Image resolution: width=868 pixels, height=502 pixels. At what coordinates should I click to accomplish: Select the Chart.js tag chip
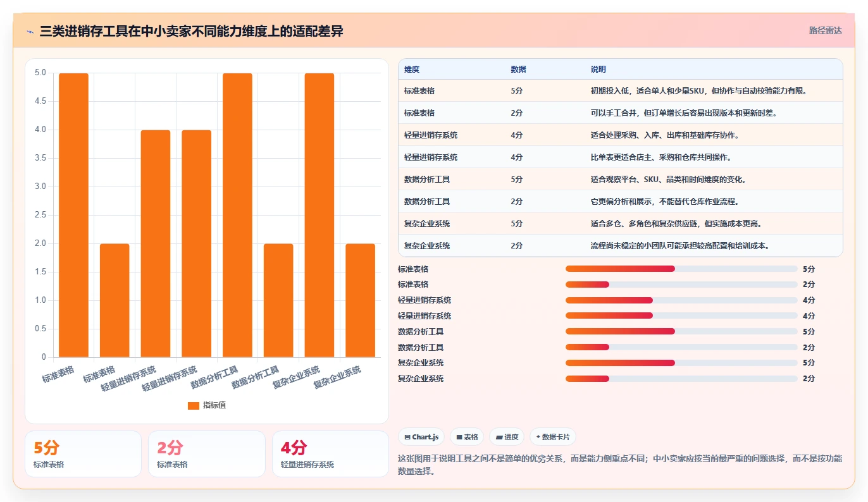[x=421, y=437]
